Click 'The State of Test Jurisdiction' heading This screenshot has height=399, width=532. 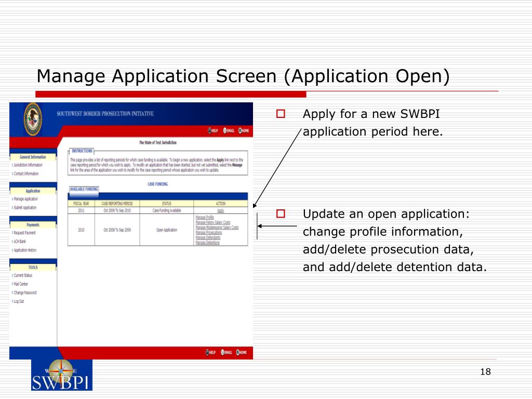click(x=158, y=143)
